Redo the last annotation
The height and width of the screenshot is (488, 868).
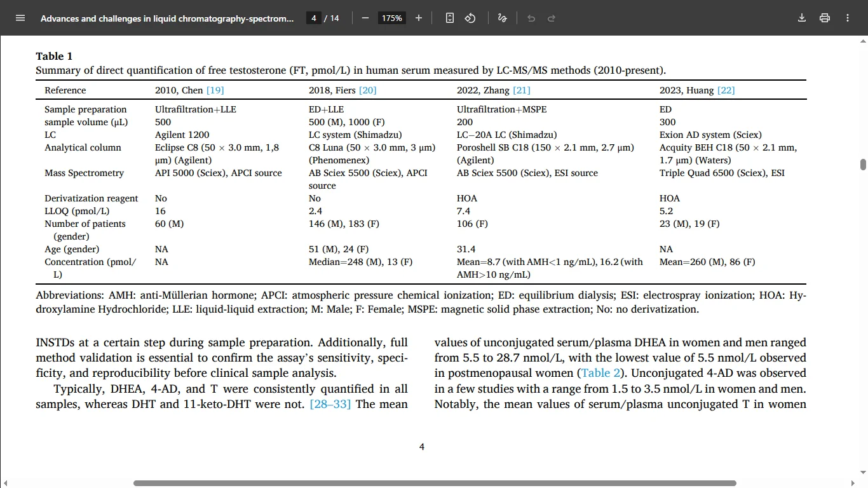pos(552,18)
